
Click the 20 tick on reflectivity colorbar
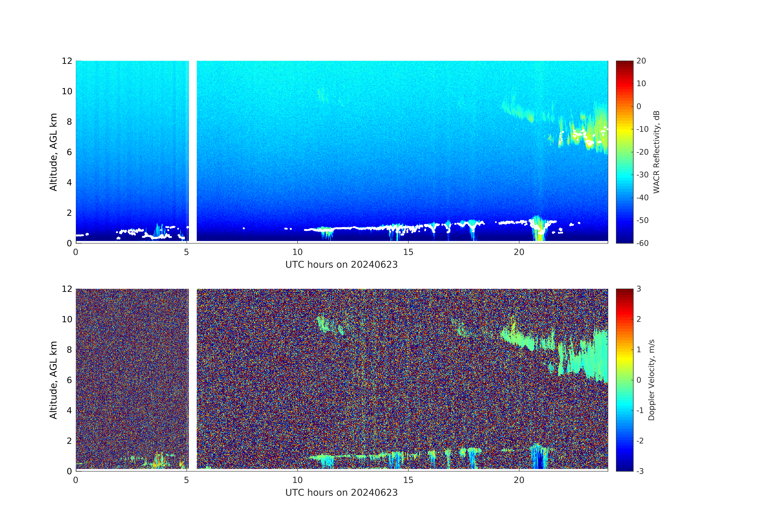(641, 61)
